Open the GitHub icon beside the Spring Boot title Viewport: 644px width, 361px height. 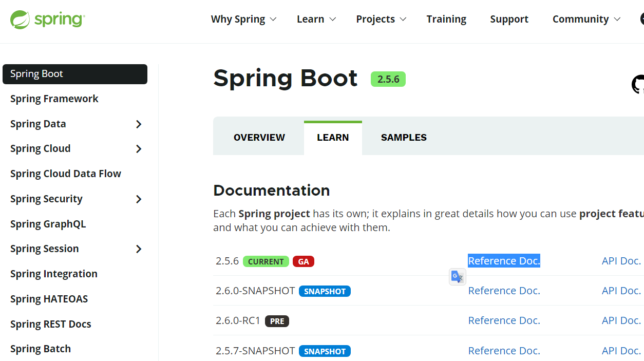point(638,85)
